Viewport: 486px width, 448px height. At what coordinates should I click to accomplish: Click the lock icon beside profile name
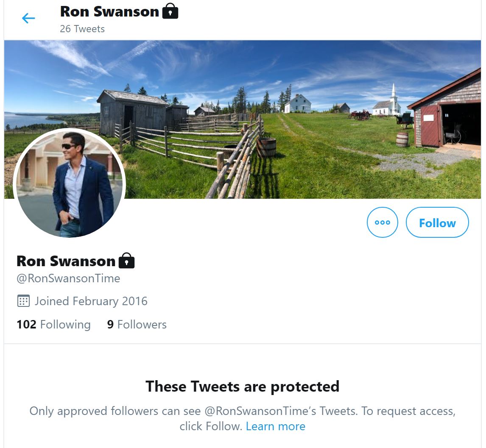pyautogui.click(x=126, y=261)
